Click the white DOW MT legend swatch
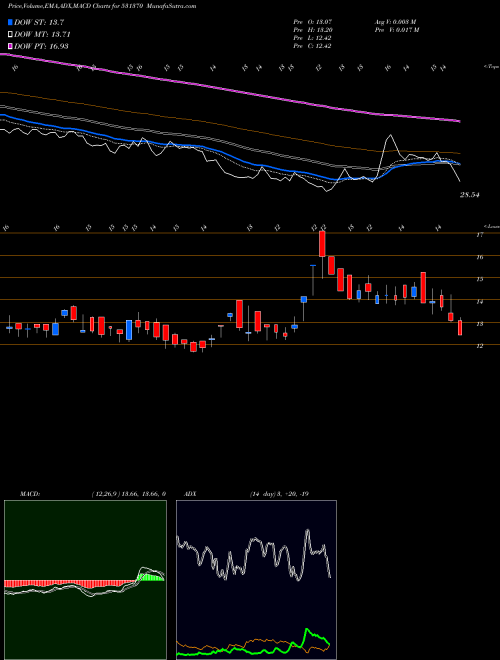 pos(11,34)
